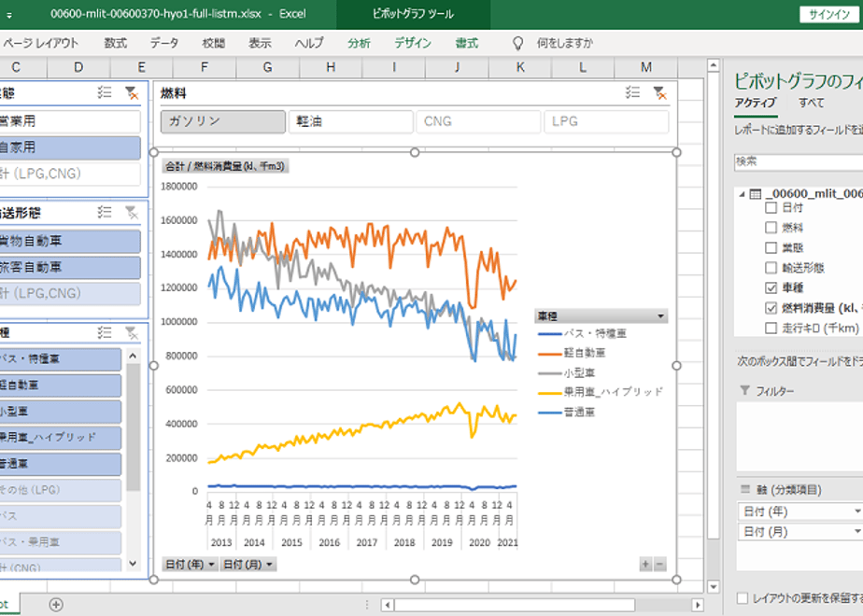Check the 燃料 field checkbox

(771, 227)
